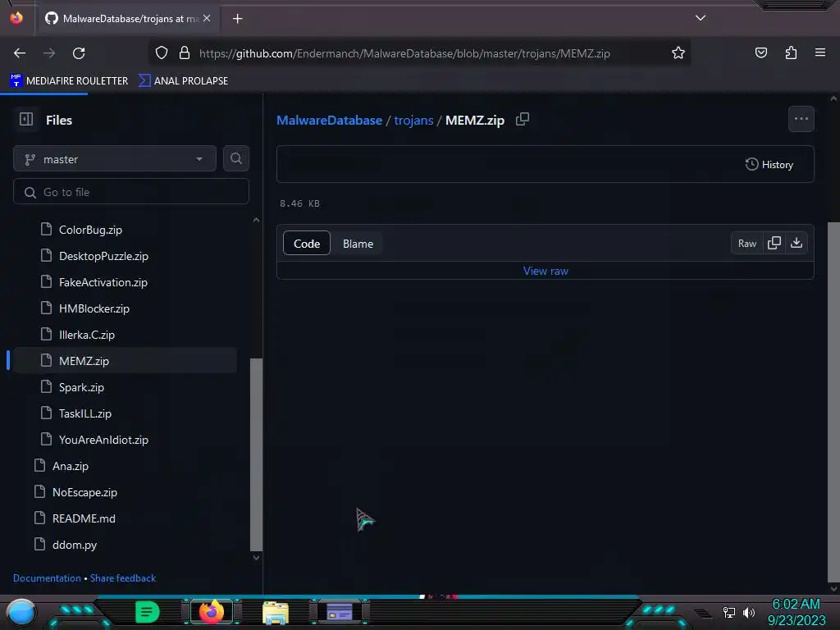Viewport: 840px width, 630px height.
Task: List all open tabs
Action: [x=701, y=18]
